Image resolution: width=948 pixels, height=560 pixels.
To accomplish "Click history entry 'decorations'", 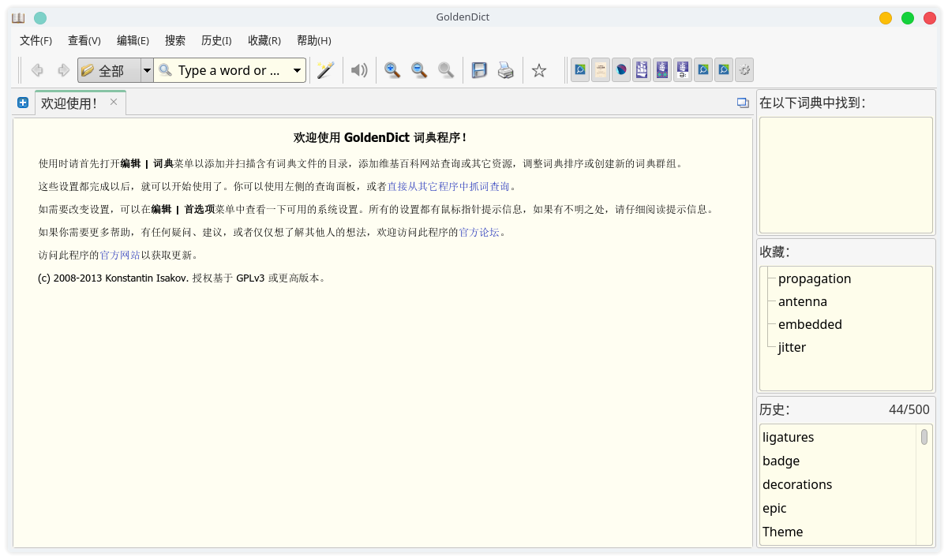I will click(838, 484).
